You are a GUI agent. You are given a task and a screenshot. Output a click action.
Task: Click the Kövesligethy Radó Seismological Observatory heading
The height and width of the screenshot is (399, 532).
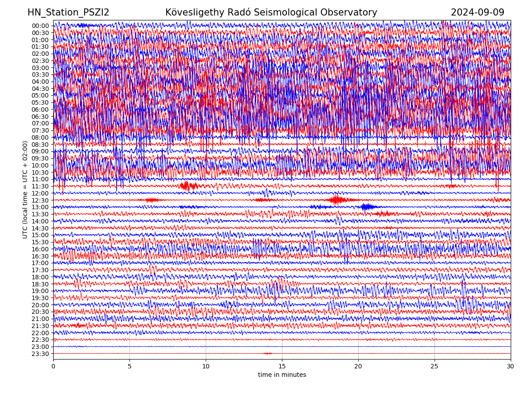[x=271, y=13]
